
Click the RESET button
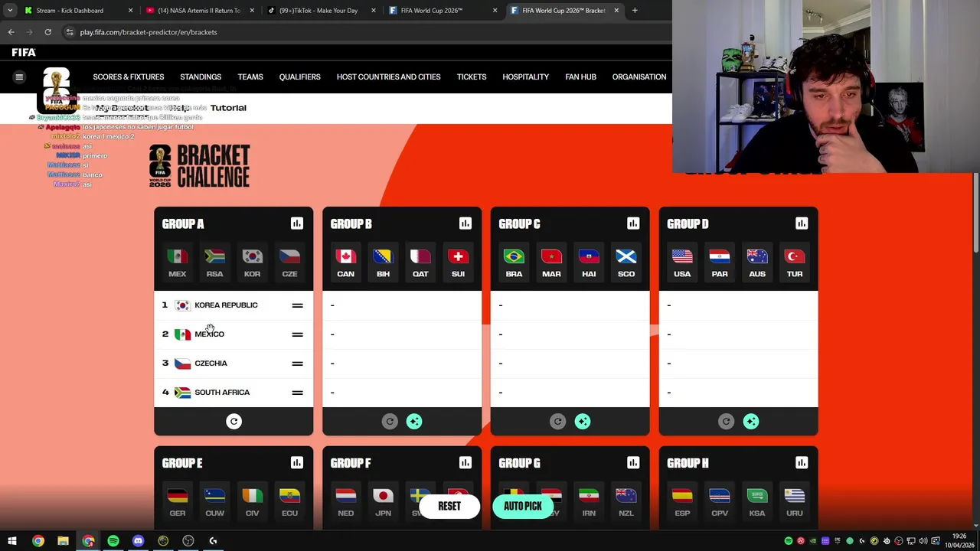449,506
